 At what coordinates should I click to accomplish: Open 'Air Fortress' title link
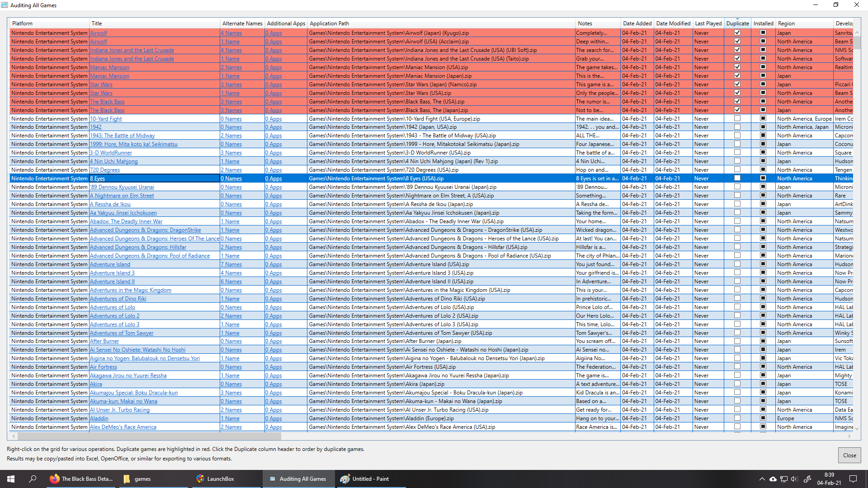click(x=103, y=367)
